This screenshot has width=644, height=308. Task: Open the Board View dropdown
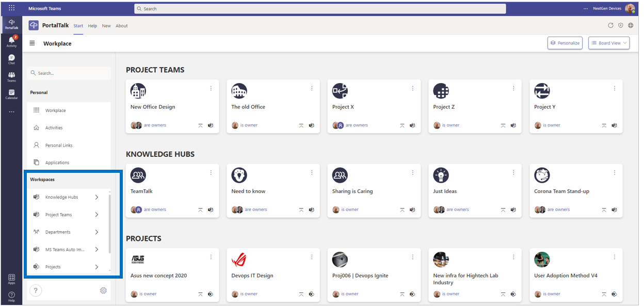pos(609,43)
